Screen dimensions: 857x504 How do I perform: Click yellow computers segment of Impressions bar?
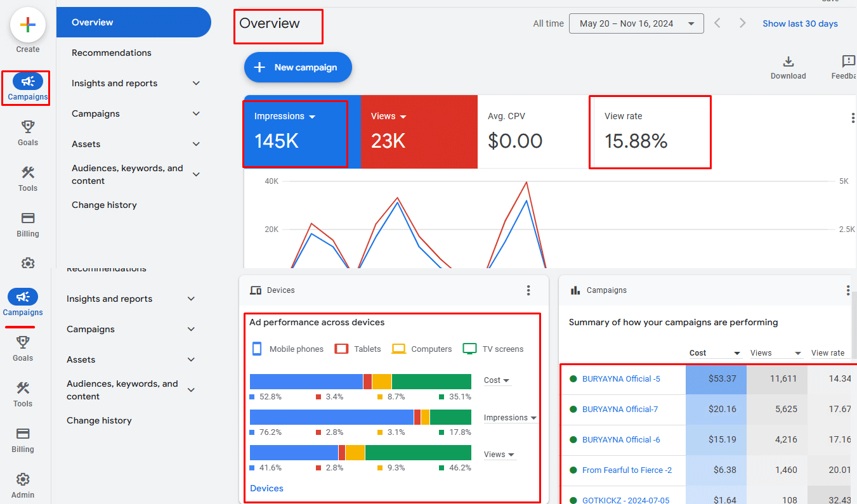tap(425, 417)
